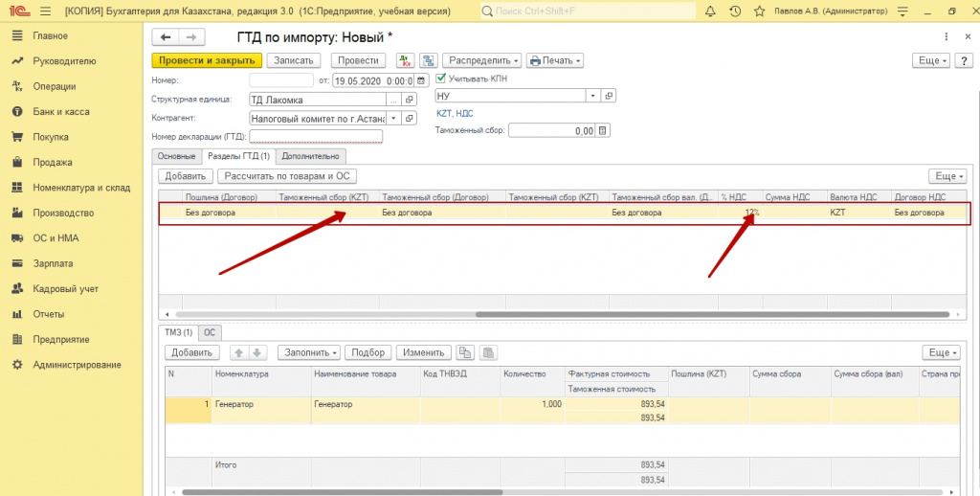Open Банк и касса section
This screenshot has width=980, height=496.
[x=61, y=112]
